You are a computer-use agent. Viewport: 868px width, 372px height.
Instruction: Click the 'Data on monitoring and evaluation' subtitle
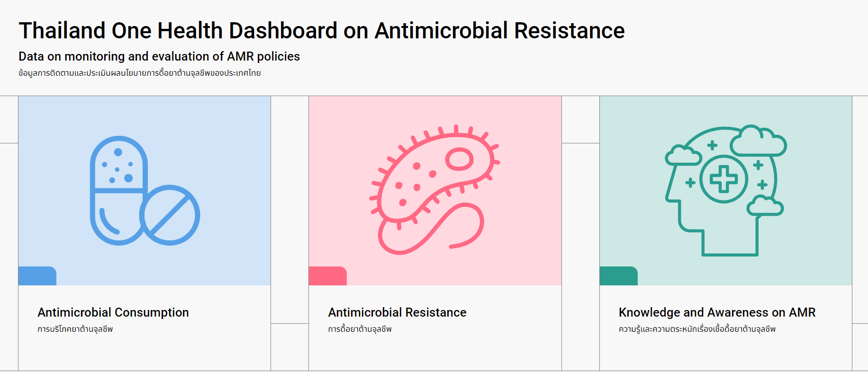click(159, 56)
